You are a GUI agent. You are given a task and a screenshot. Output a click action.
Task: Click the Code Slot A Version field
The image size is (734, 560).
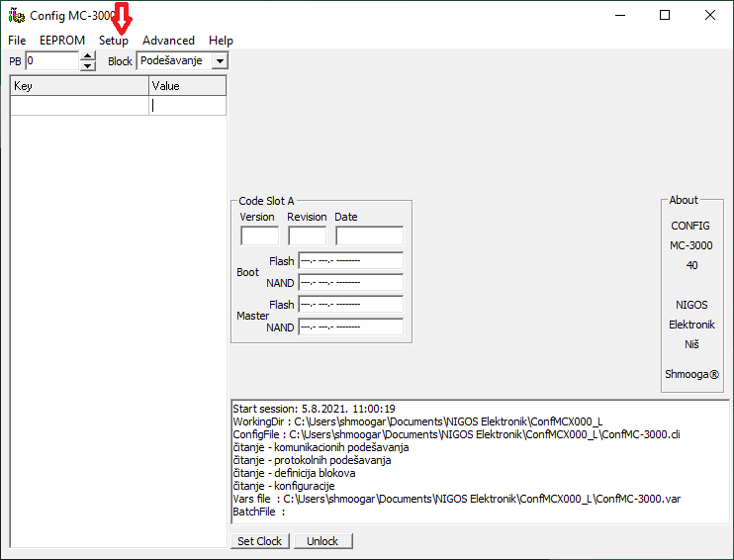(259, 235)
